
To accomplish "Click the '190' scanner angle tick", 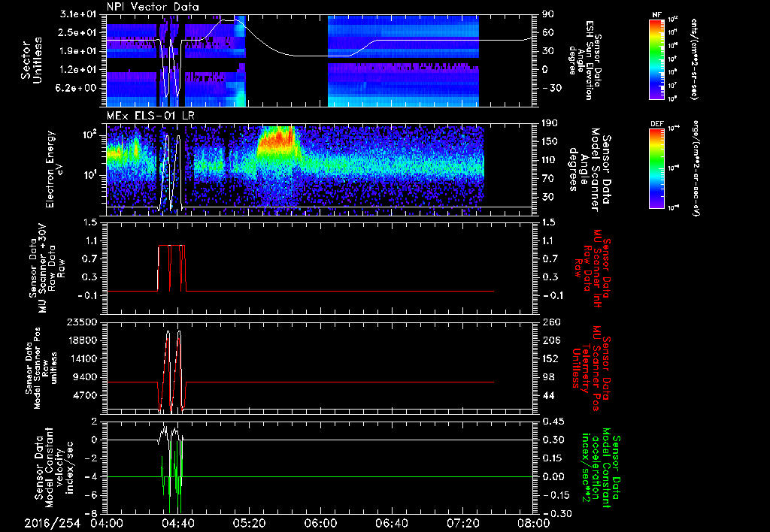I will pyautogui.click(x=551, y=123).
